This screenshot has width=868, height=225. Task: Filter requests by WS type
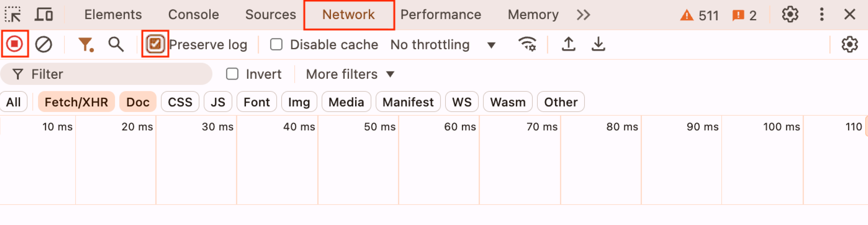pos(462,102)
